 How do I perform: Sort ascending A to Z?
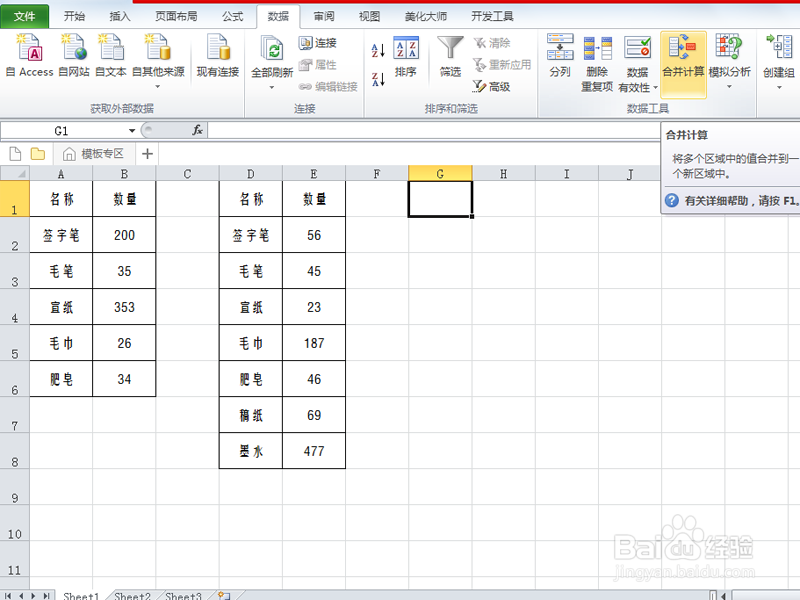pos(378,50)
